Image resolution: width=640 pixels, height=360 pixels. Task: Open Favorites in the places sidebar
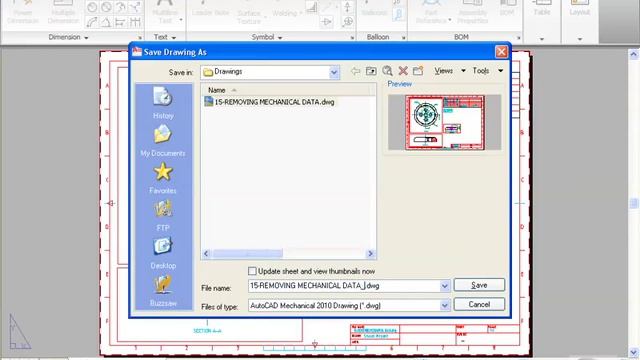pos(163,178)
